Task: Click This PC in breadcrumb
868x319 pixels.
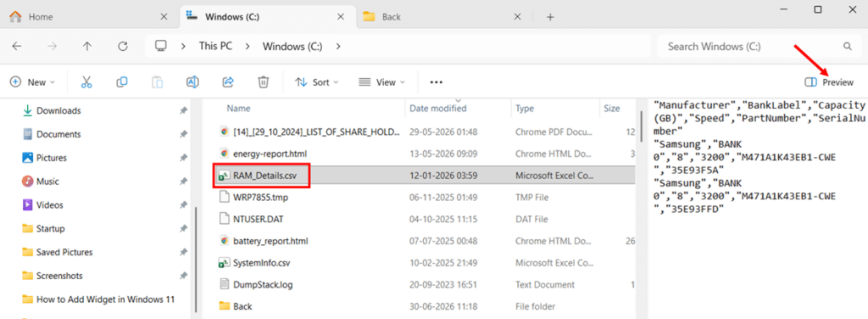Action: point(215,47)
